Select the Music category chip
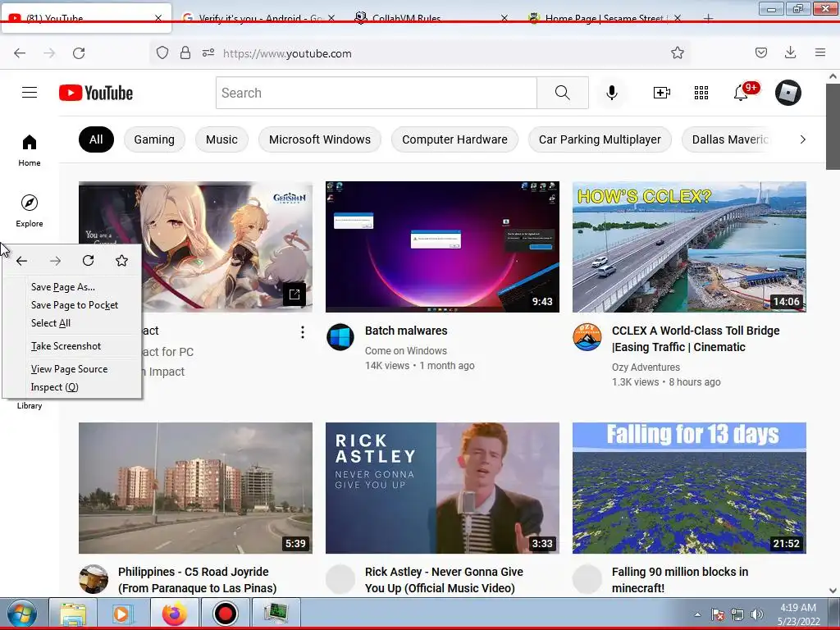 [221, 139]
